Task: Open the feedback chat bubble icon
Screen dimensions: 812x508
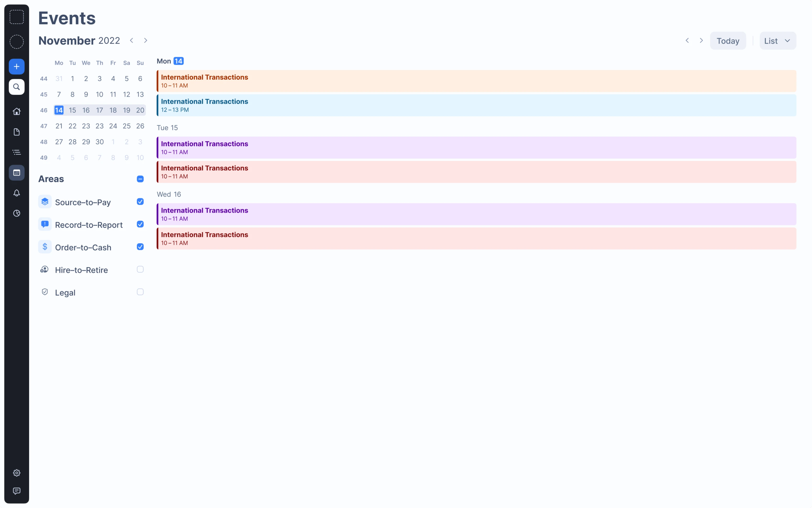Action: tap(17, 491)
